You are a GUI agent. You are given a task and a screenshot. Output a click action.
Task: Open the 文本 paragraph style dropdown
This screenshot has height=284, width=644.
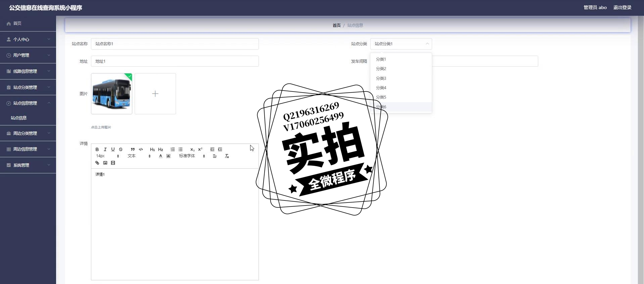(139, 156)
